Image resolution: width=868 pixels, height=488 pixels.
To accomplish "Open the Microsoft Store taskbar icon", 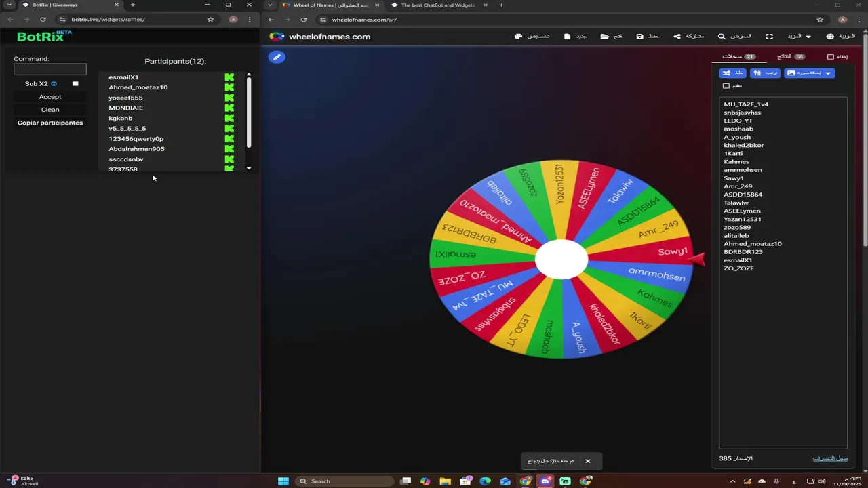I will pos(465,481).
